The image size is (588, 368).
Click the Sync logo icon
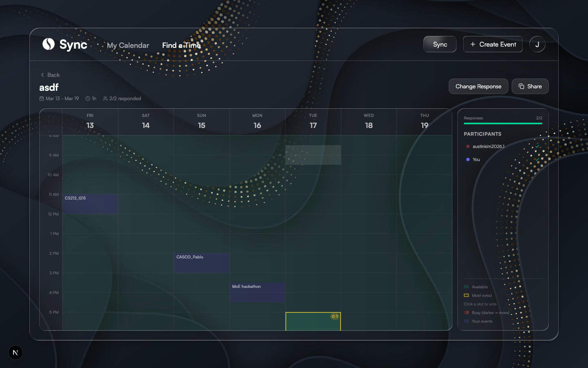tap(47, 44)
